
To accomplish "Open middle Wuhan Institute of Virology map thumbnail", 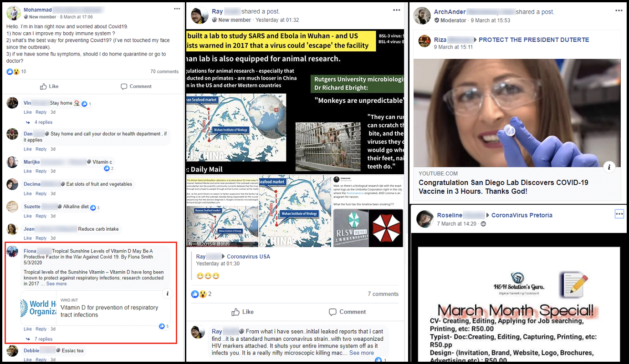I will (295, 211).
